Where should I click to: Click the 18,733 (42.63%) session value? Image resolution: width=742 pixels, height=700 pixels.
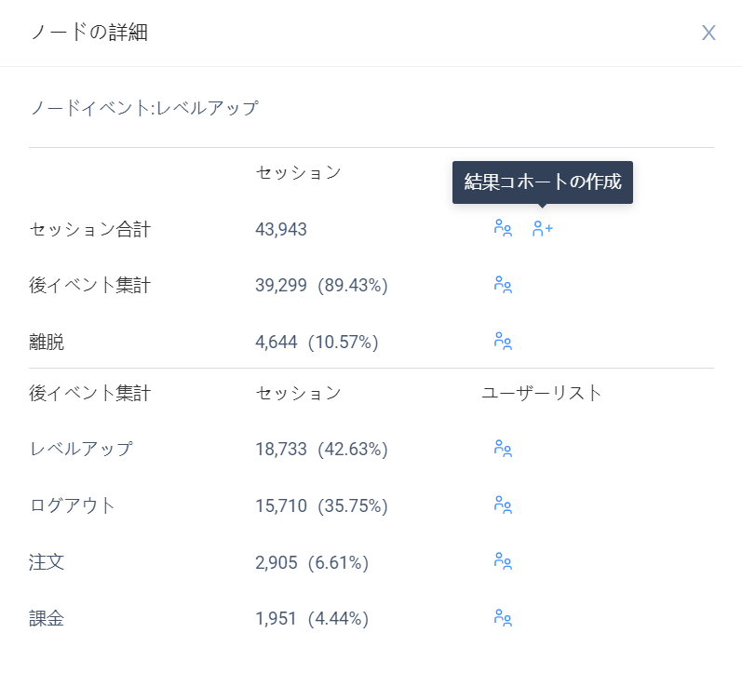(x=321, y=450)
